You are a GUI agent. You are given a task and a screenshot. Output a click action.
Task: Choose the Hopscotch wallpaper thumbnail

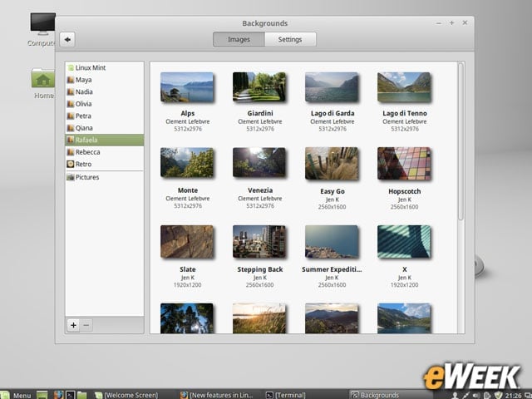click(404, 164)
